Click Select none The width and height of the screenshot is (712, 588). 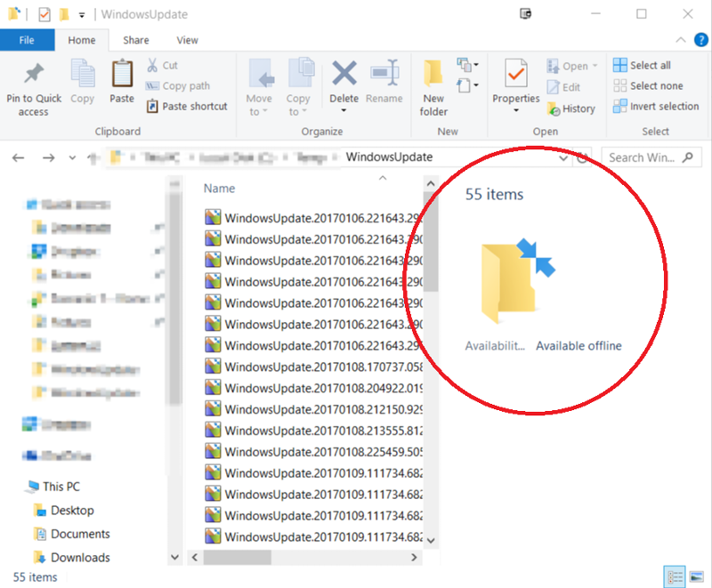[x=648, y=85]
